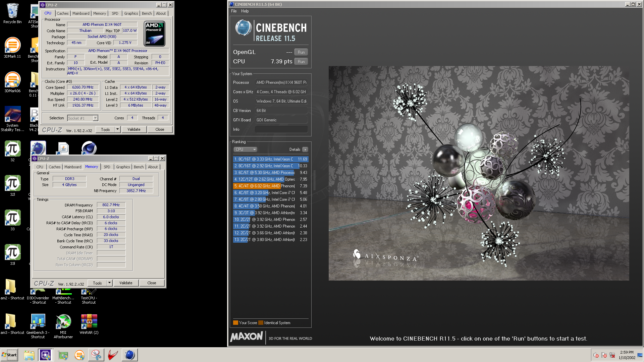Click the Info input field in Cinebench
The width and height of the screenshot is (644, 362).
click(x=281, y=129)
